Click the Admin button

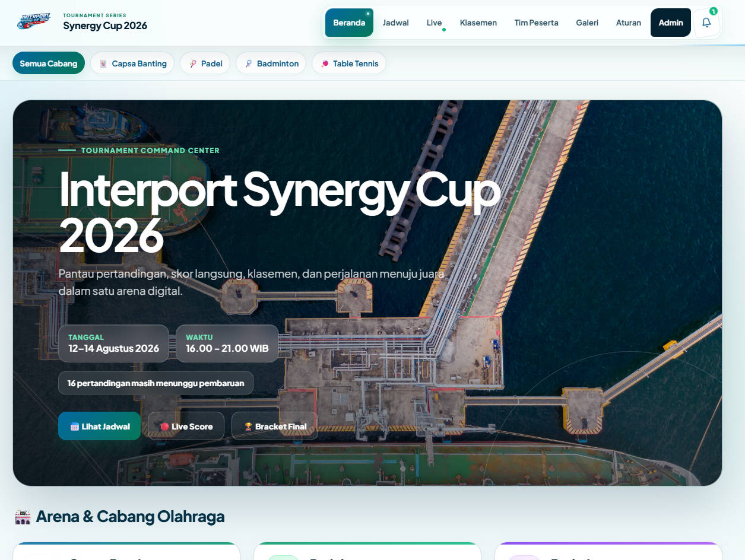pyautogui.click(x=671, y=23)
